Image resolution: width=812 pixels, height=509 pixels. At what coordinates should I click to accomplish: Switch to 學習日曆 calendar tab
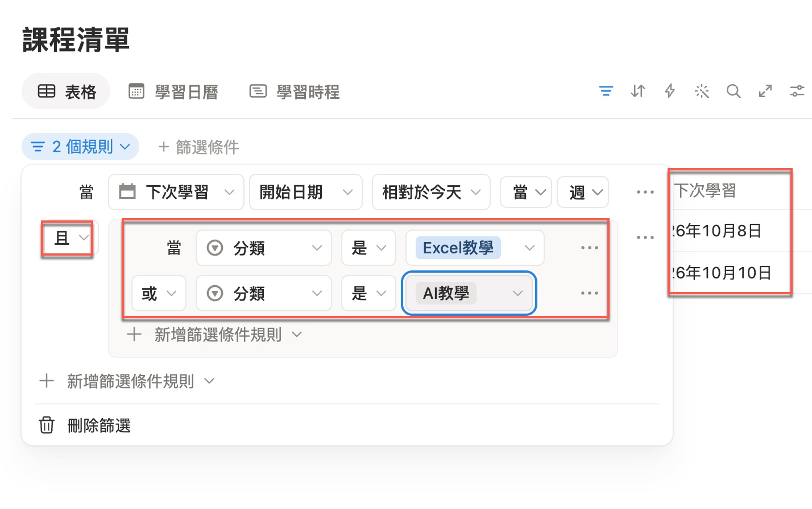[x=173, y=91]
